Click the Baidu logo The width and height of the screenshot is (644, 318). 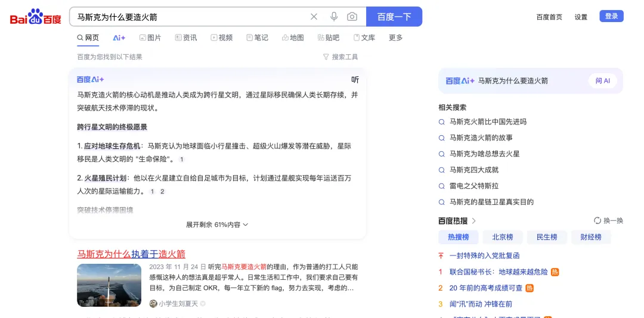[36, 17]
